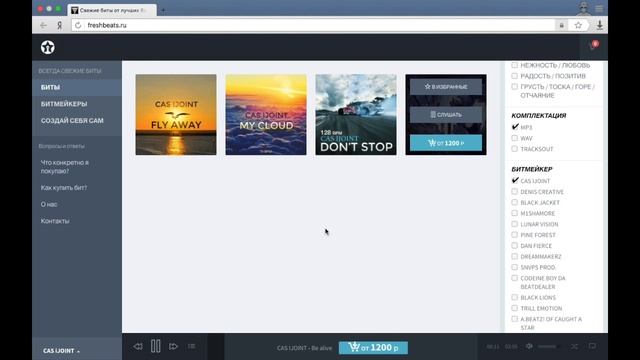Check НЕЖНОСТЬ / ЛЮБОВЬ mood filter

(515, 65)
